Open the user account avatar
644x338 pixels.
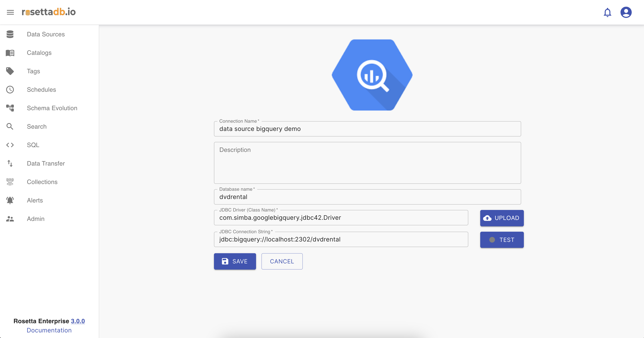point(626,12)
